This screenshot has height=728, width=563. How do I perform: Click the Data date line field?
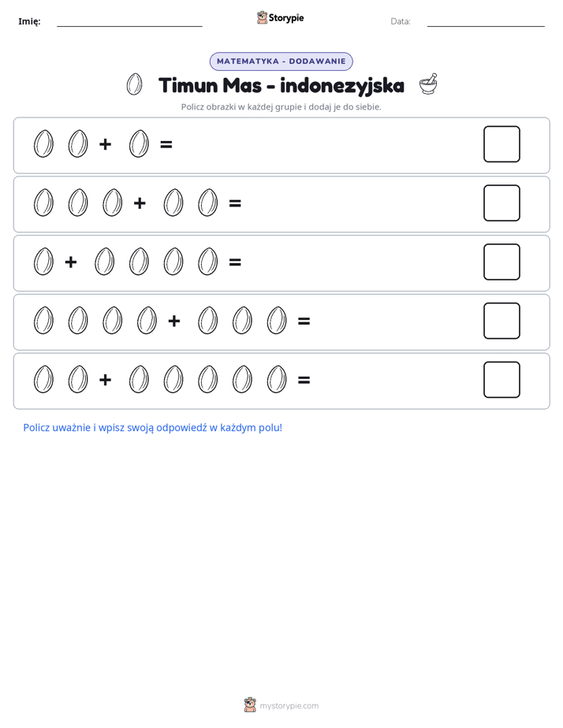click(x=486, y=22)
